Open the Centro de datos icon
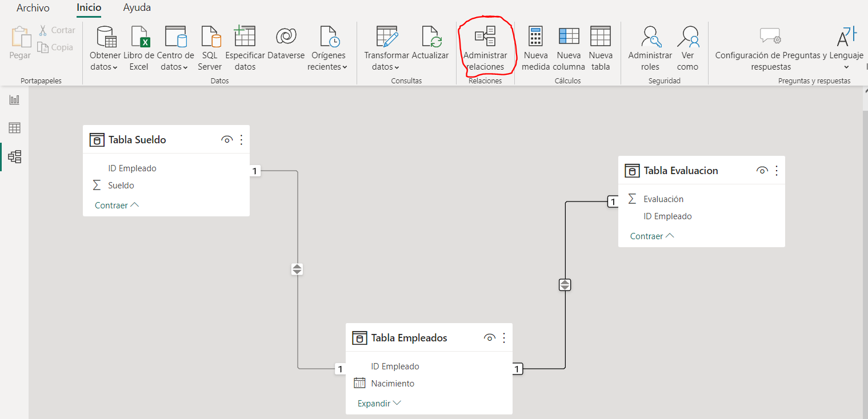The image size is (868, 419). (176, 37)
